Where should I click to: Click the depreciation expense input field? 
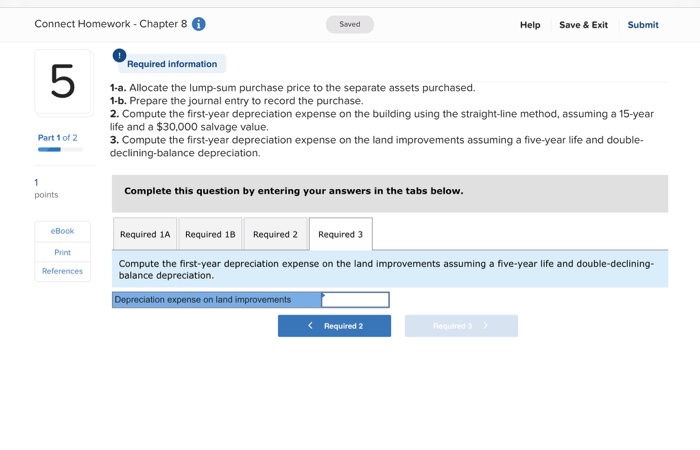[355, 300]
